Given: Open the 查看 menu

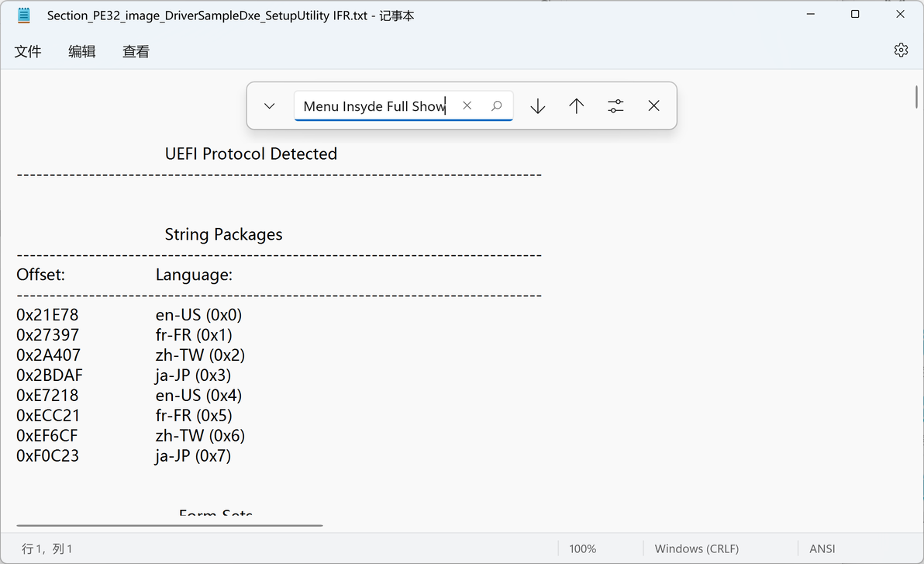Looking at the screenshot, I should tap(136, 51).
